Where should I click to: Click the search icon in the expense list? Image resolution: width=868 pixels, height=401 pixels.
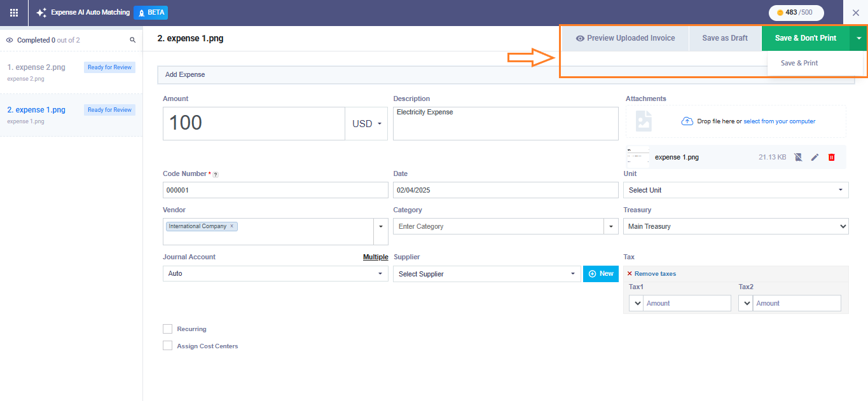click(x=133, y=40)
